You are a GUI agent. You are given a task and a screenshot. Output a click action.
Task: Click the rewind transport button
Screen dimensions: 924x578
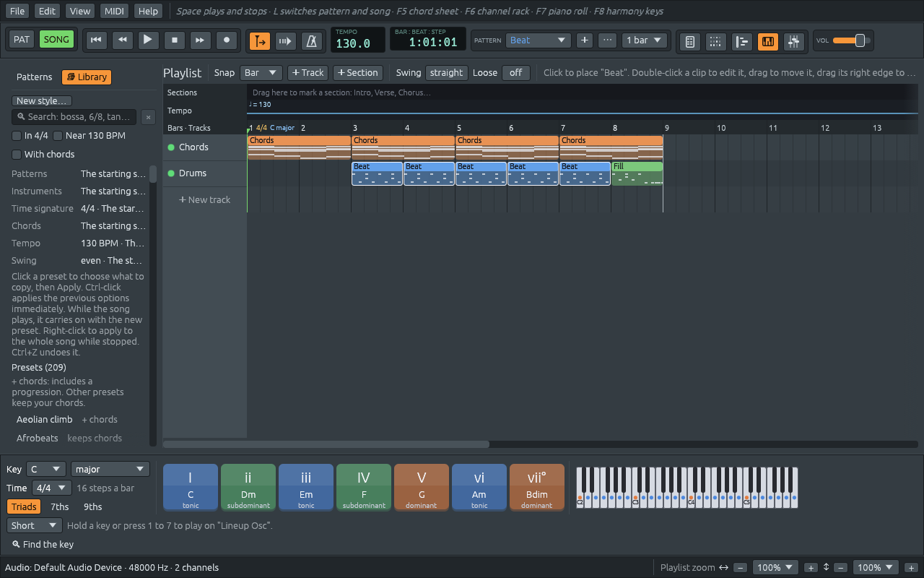point(122,40)
